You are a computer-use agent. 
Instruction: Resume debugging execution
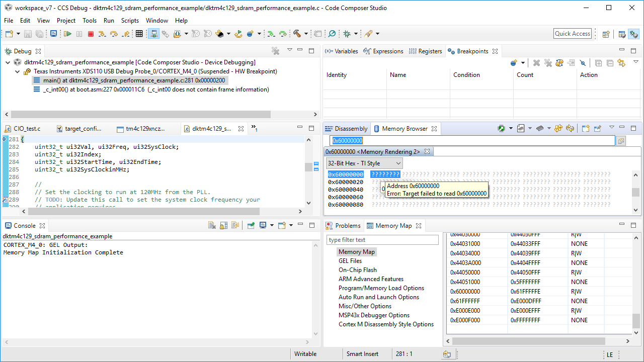click(68, 33)
